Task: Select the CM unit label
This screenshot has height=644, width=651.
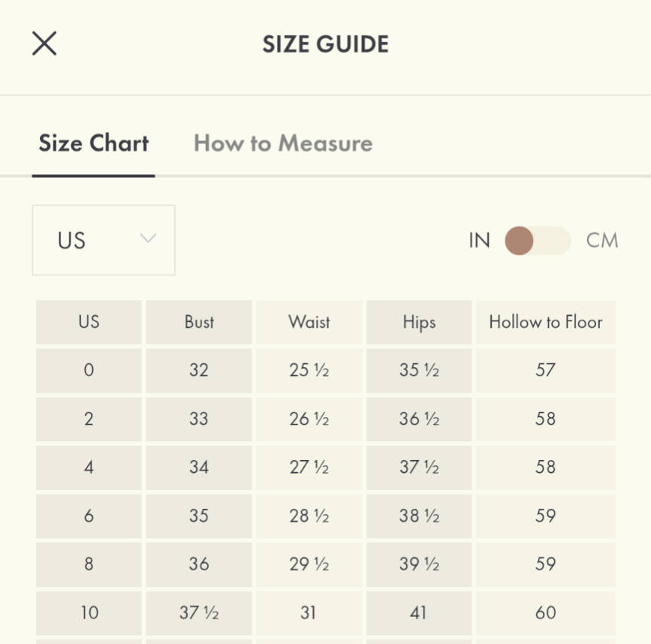Action: pos(601,241)
